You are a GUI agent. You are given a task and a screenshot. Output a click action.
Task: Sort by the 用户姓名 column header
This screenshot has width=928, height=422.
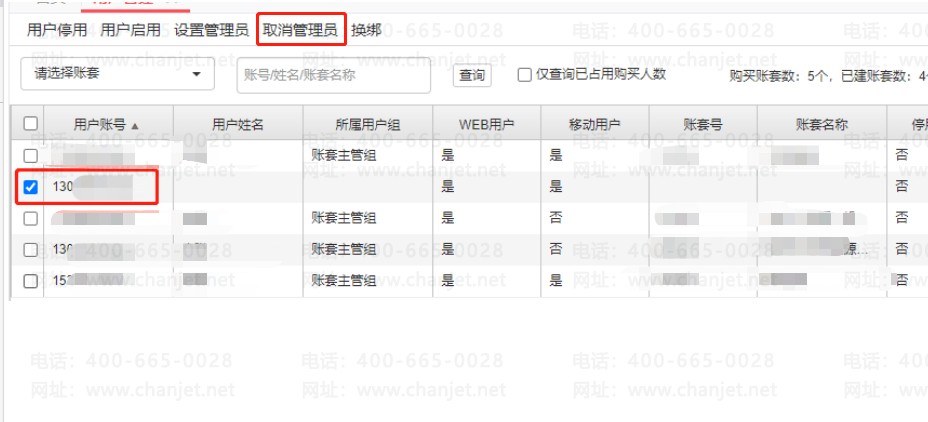(x=238, y=125)
